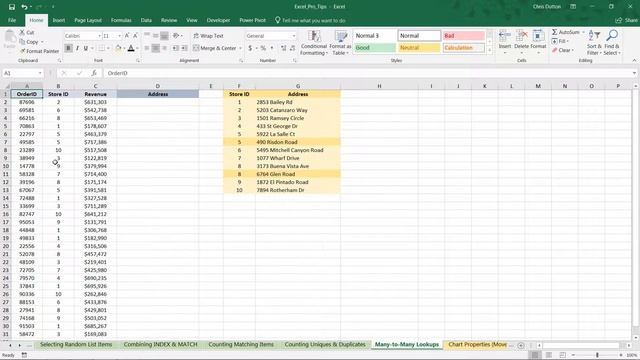Switch to the Formulas tab
The width and height of the screenshot is (640, 360).
click(121, 20)
